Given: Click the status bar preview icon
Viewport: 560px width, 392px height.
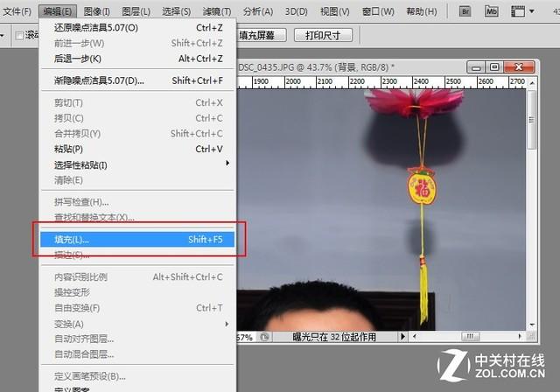Looking at the screenshot, I should pos(264,337).
